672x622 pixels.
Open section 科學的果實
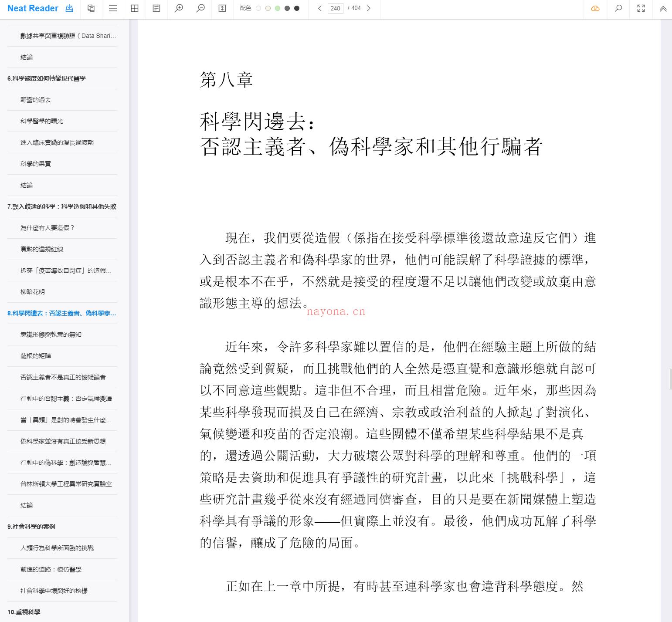click(36, 164)
